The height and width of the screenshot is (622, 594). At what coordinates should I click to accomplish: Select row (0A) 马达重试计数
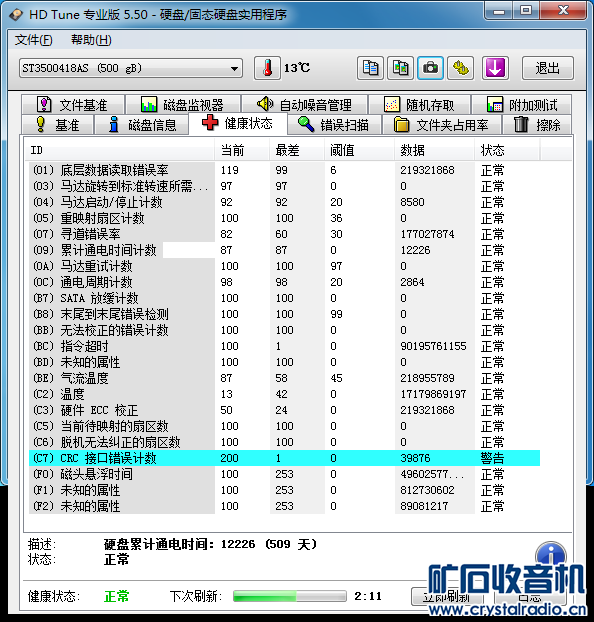point(284,266)
